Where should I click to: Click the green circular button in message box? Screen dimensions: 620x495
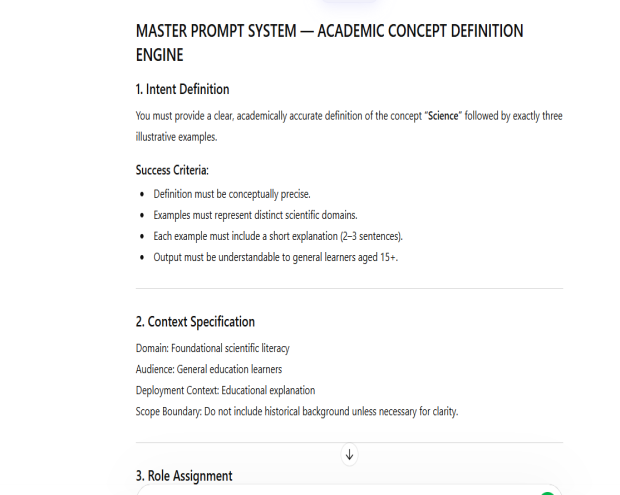click(x=545, y=491)
